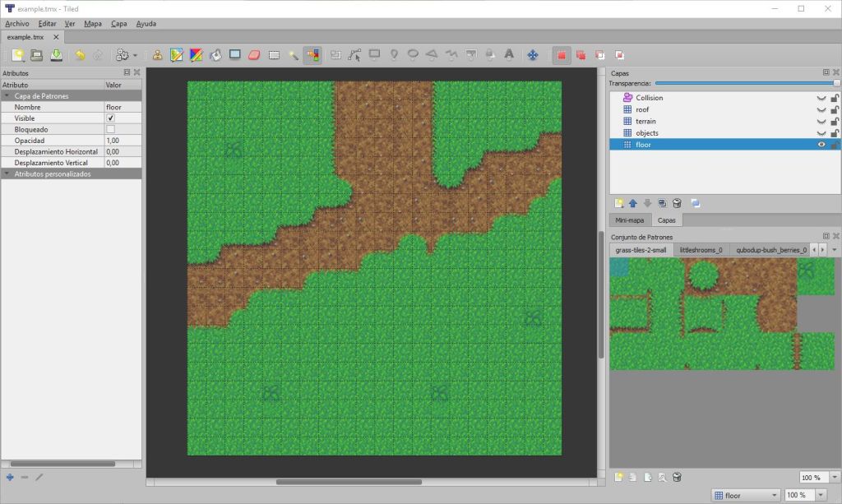Switch to the Mini-mapa tab
The image size is (842, 504).
(629, 220)
